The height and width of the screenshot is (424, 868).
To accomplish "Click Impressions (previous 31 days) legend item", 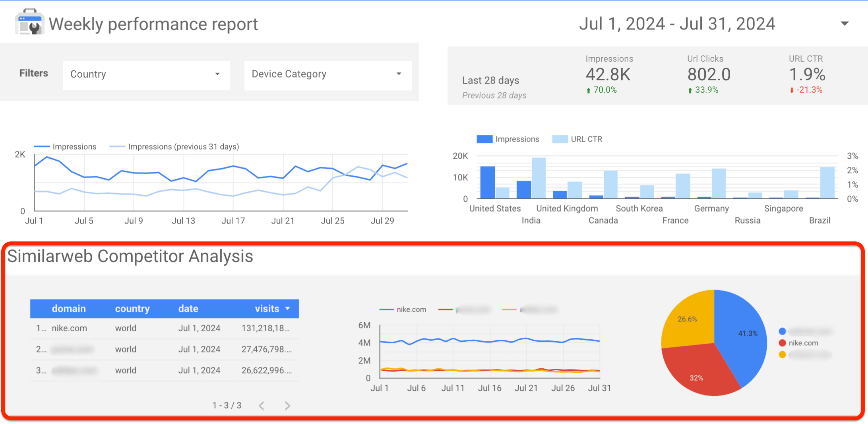I will coord(174,147).
